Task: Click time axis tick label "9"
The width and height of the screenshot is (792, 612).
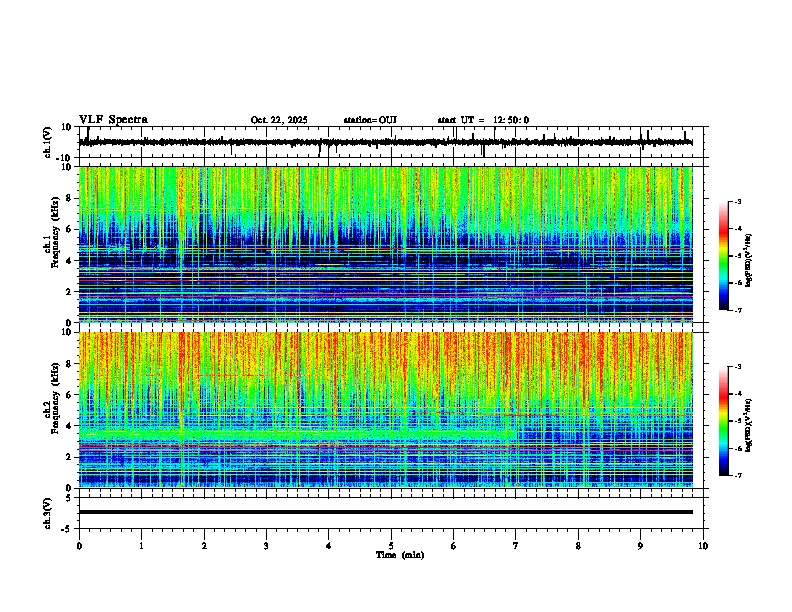Action: pos(640,546)
